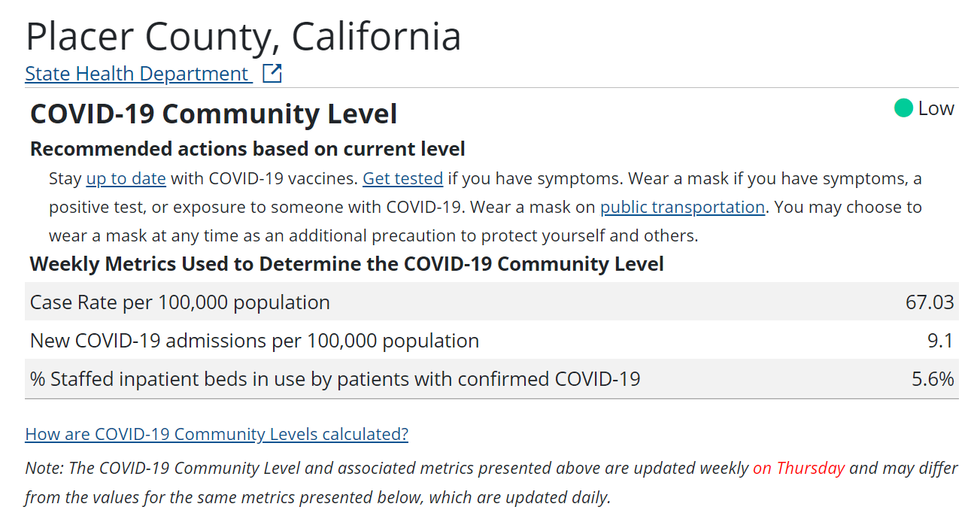Open 'How are COVID-19 Community Levels calculated?'

[217, 434]
